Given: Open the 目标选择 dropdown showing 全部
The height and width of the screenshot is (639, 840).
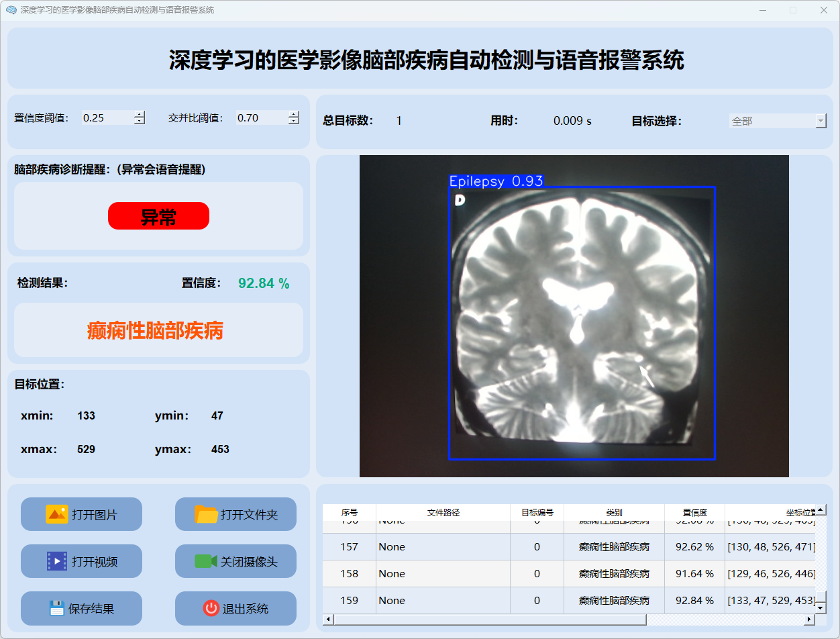Looking at the screenshot, I should click(x=778, y=121).
